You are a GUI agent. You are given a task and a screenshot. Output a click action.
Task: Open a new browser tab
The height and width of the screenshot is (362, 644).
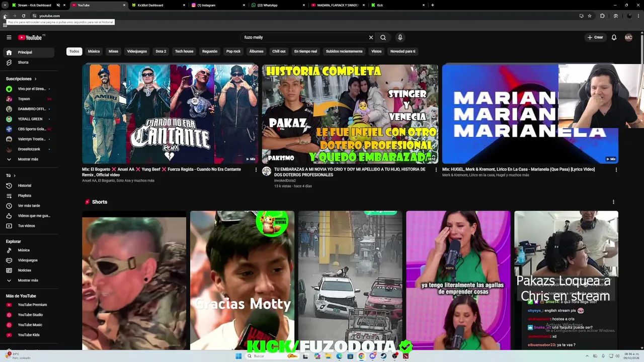433,5
